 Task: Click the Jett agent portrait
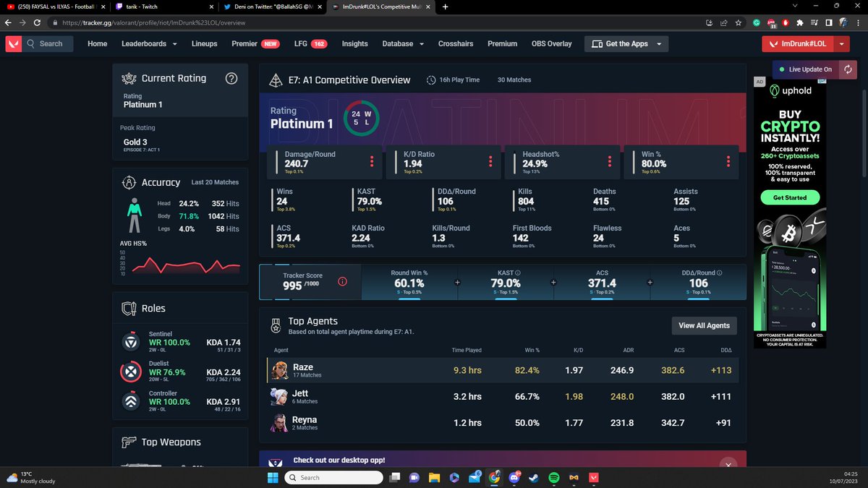coord(278,397)
